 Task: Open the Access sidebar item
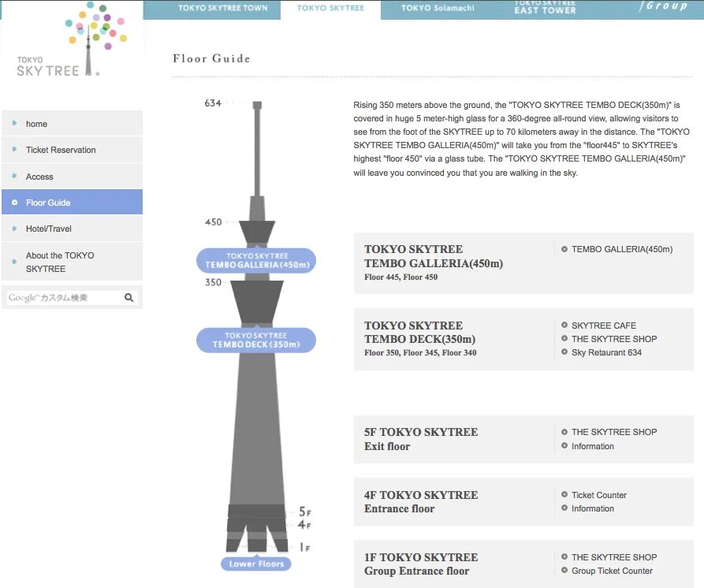72,177
